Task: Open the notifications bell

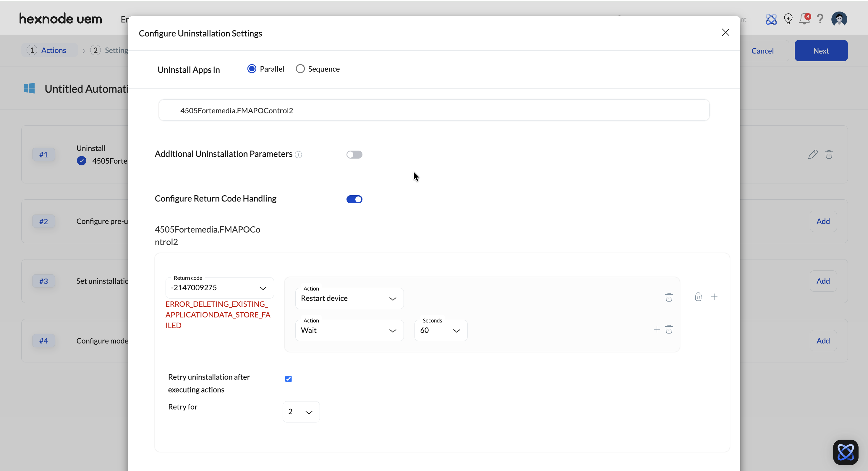Action: click(804, 19)
